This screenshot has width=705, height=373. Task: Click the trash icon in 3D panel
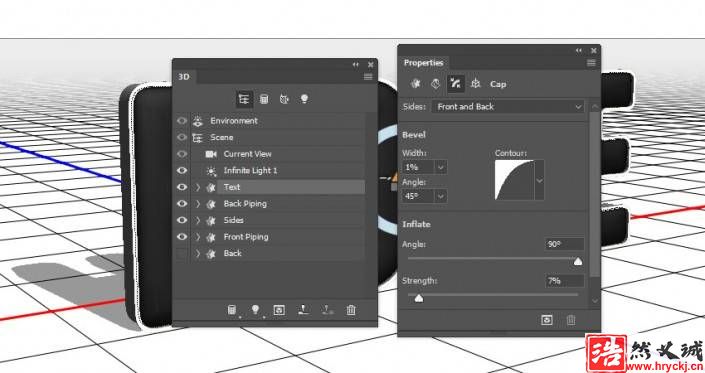coord(351,310)
